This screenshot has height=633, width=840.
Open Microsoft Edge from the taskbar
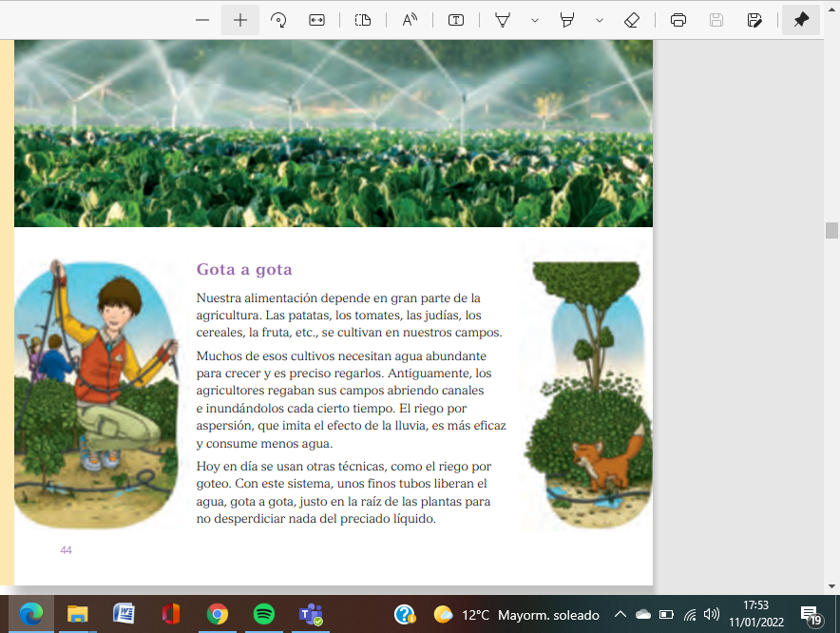(31, 614)
